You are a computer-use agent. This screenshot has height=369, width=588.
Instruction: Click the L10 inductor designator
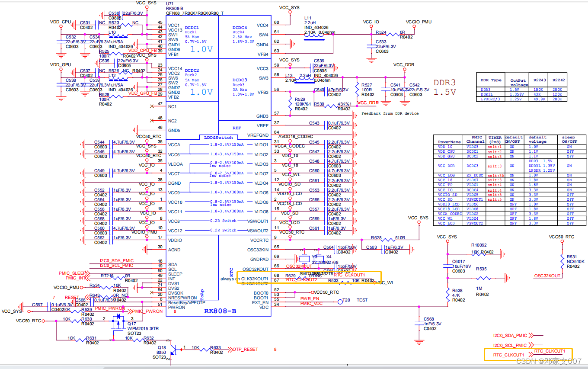112,32
